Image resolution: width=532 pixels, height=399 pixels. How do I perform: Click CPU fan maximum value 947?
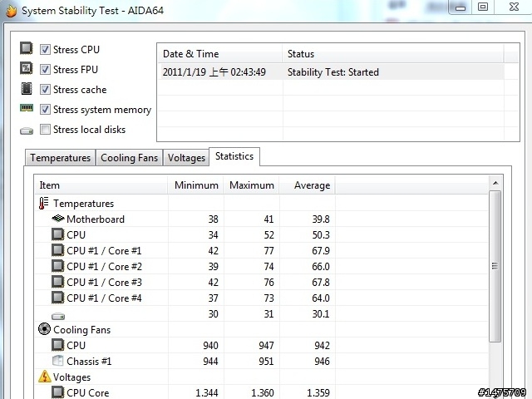click(266, 346)
